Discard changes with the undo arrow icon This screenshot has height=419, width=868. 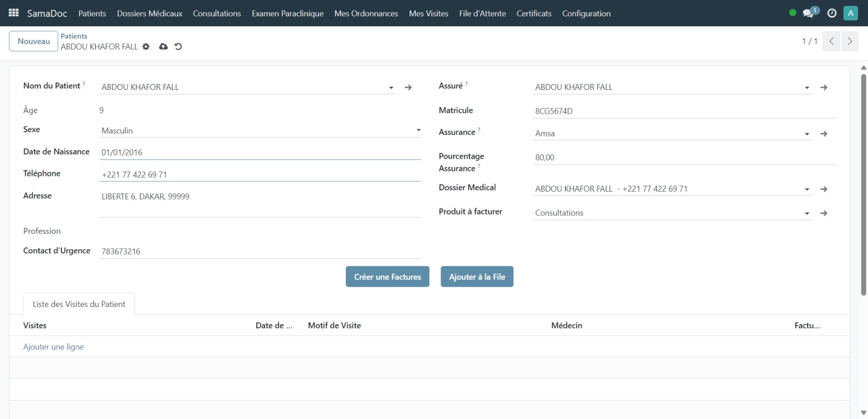click(179, 46)
